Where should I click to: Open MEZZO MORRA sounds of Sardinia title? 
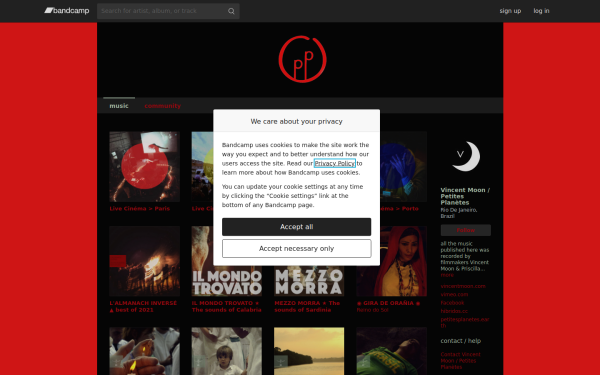point(307,307)
